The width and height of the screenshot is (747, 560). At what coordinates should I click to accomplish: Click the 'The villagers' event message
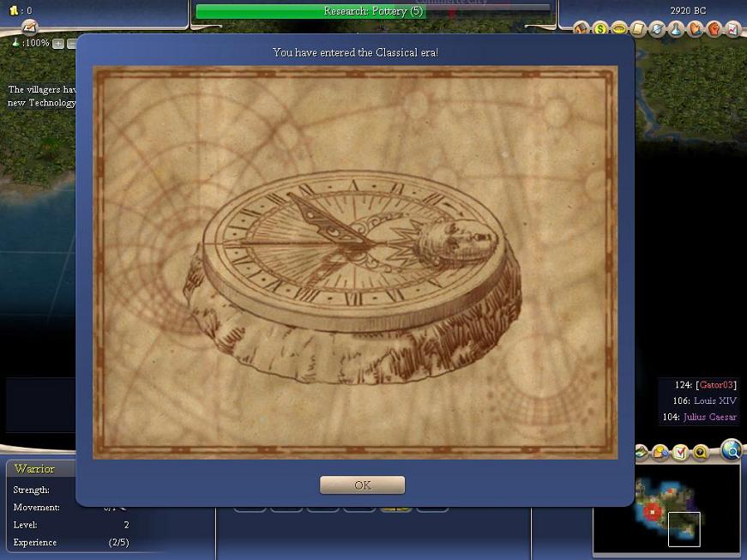[x=41, y=96]
